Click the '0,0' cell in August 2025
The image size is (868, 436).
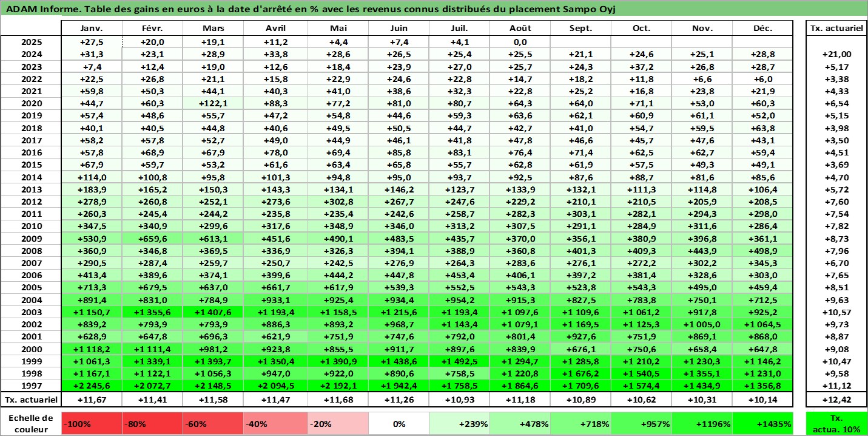[x=520, y=43]
